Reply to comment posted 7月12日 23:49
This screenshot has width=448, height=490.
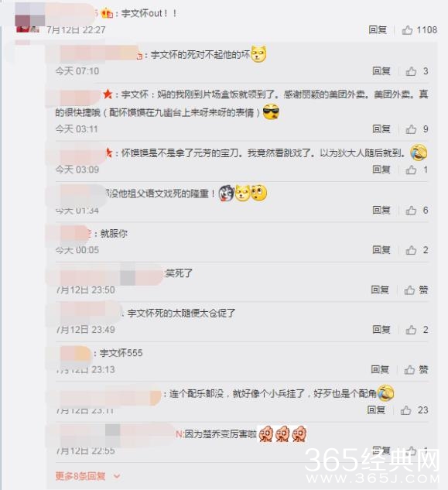tap(381, 330)
